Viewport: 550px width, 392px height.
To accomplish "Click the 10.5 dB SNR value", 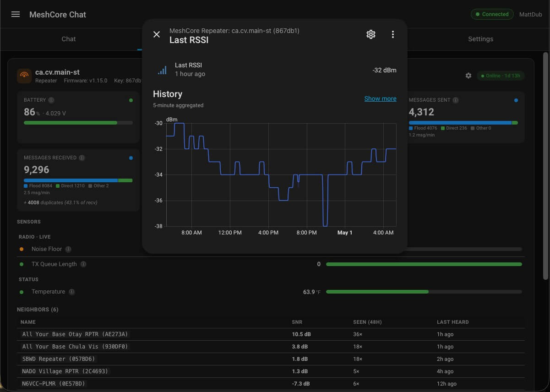I will 301,334.
